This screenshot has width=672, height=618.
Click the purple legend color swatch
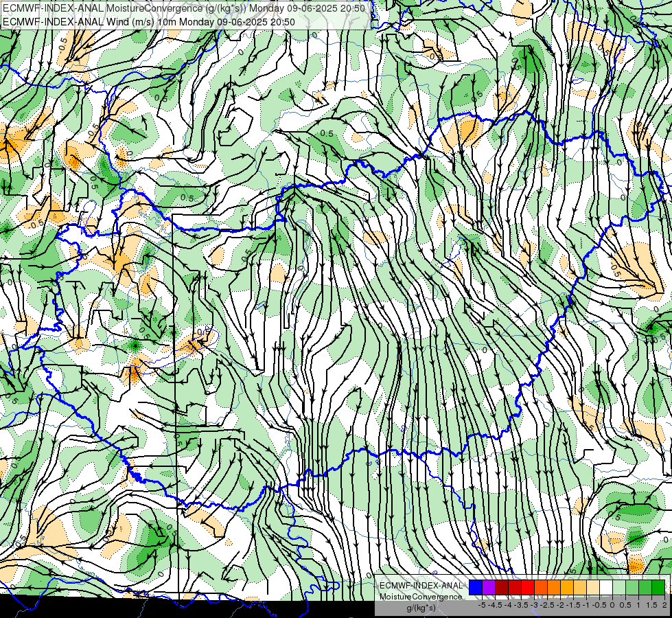pyautogui.click(x=489, y=588)
